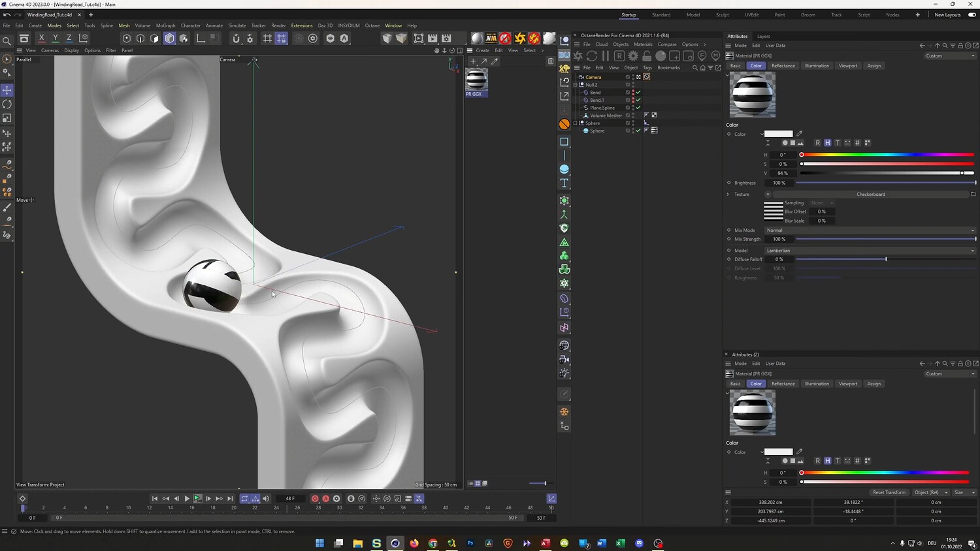Adjust the Hue slider in upper Attributes
Screen dimensions: 980x551
tap(887, 155)
